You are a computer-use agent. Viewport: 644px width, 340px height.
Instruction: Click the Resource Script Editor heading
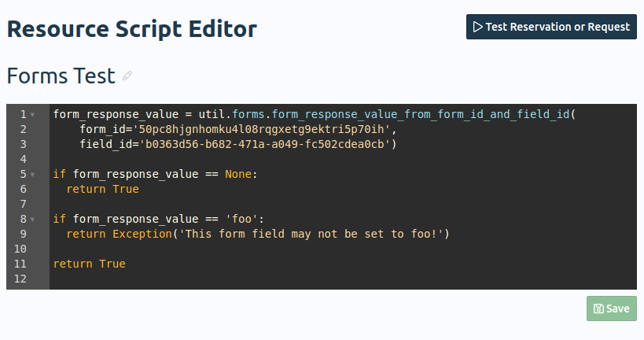131,29
